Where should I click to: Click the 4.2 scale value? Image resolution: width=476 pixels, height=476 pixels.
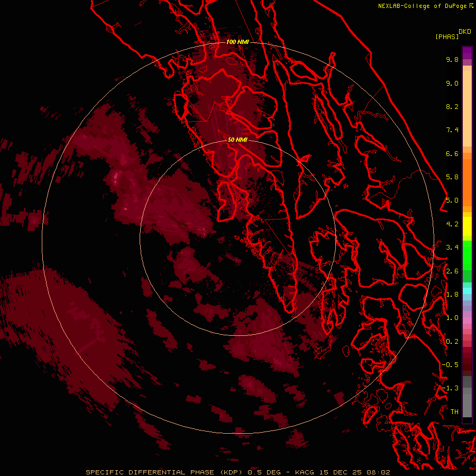pyautogui.click(x=452, y=224)
